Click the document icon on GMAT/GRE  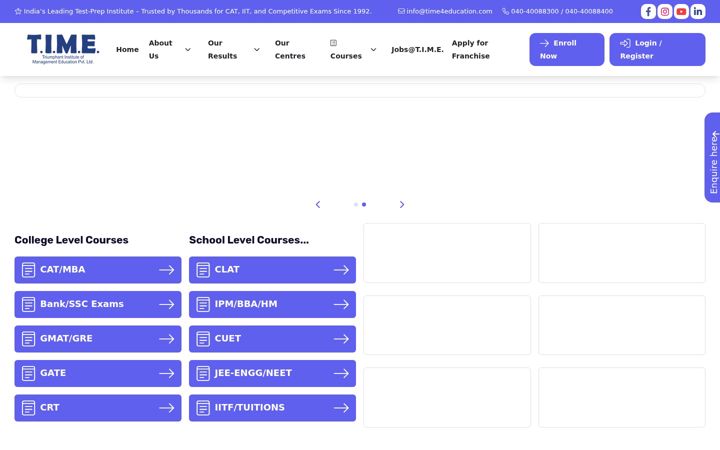point(28,339)
